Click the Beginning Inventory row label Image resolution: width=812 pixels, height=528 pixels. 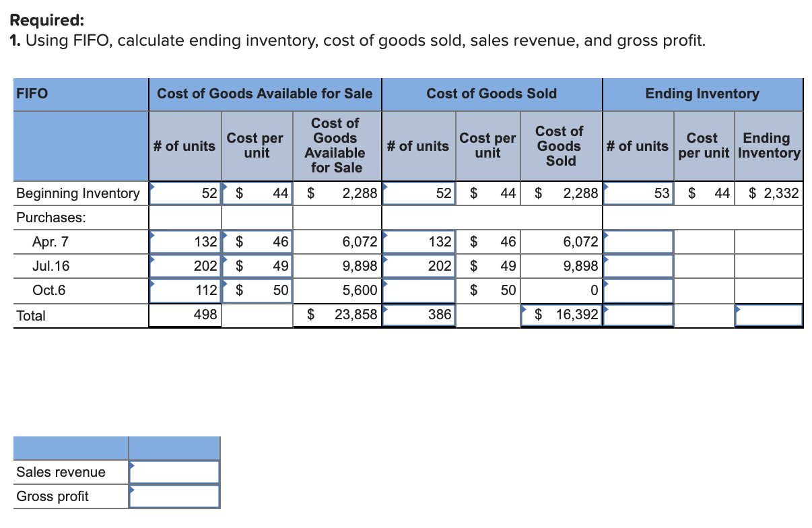pos(77,193)
